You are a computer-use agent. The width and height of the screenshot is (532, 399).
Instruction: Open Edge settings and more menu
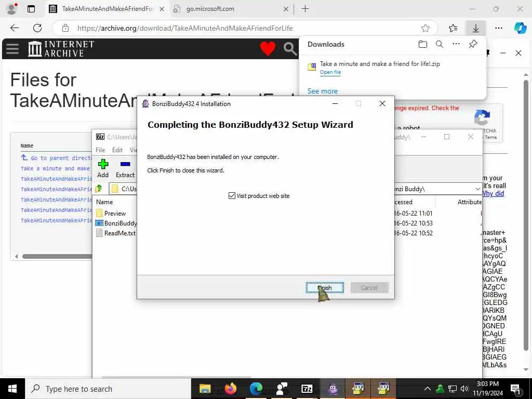[498, 28]
